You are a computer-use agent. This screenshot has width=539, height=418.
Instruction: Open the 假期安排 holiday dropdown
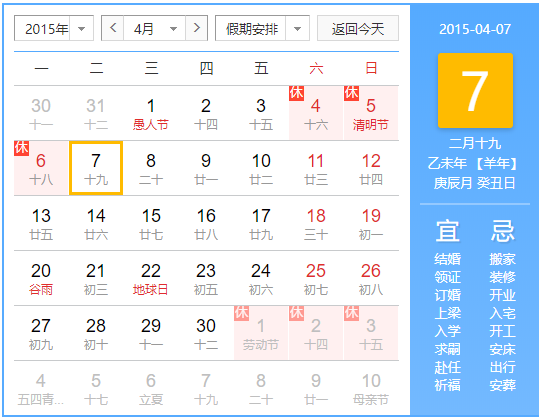pos(262,28)
